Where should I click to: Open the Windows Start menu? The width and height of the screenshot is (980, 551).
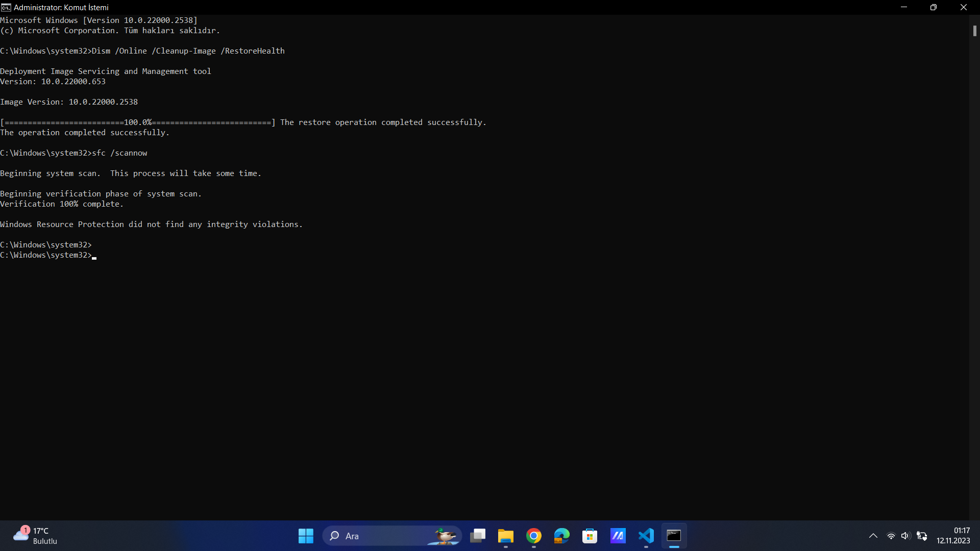(x=306, y=536)
